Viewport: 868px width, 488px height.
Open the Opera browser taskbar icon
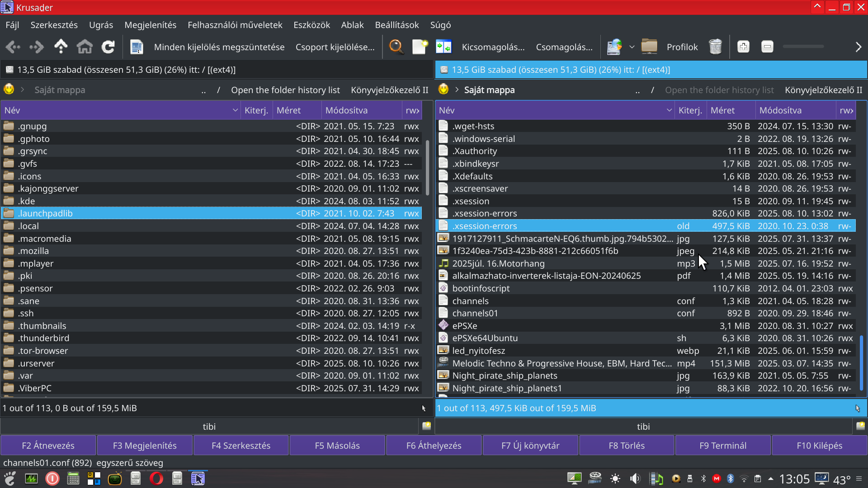156,479
